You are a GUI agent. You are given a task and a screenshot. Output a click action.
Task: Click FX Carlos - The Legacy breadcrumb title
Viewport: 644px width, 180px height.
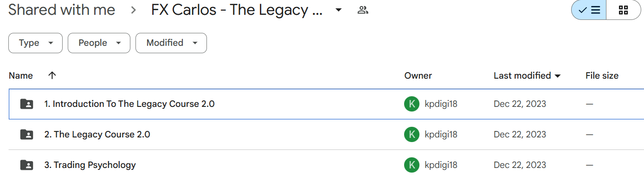tap(237, 10)
